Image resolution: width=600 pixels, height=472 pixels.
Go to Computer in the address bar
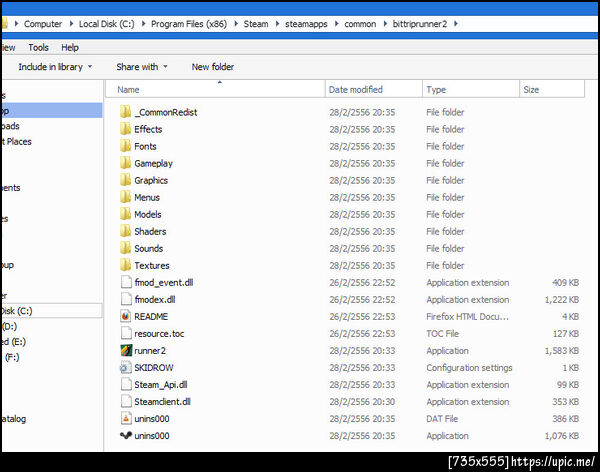pyautogui.click(x=43, y=24)
